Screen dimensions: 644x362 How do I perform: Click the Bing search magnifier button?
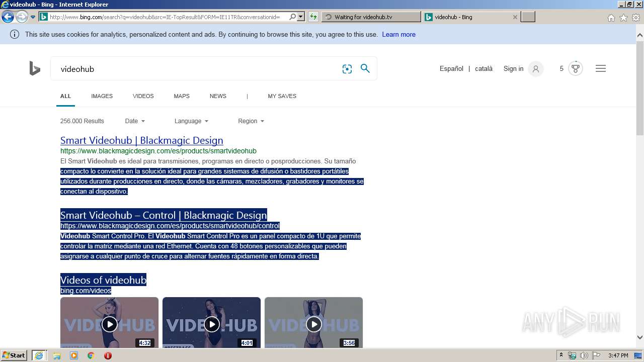click(365, 68)
